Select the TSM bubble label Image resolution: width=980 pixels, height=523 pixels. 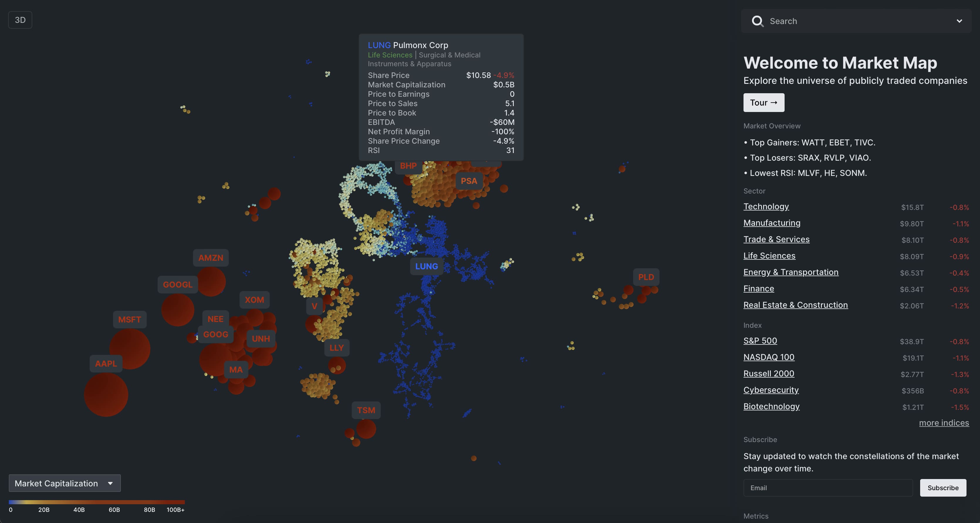coord(366,410)
